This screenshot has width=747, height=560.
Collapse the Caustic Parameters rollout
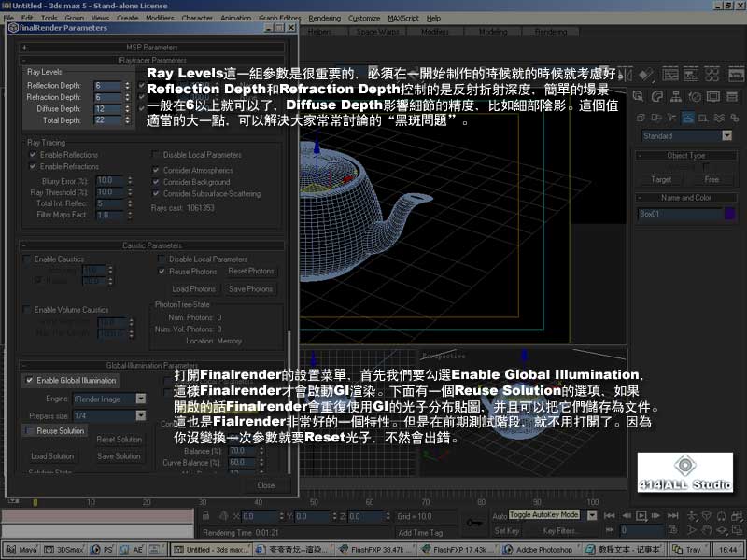pos(152,245)
